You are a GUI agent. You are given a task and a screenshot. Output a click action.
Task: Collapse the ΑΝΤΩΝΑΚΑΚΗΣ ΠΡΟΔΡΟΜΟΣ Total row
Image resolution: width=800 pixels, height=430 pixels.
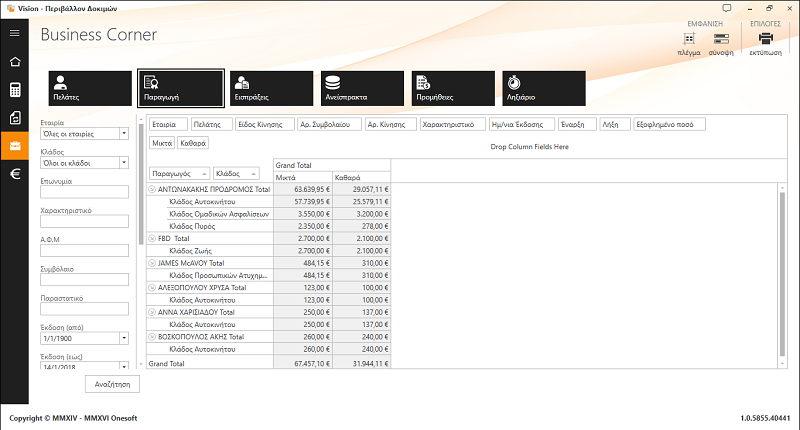tap(152, 188)
